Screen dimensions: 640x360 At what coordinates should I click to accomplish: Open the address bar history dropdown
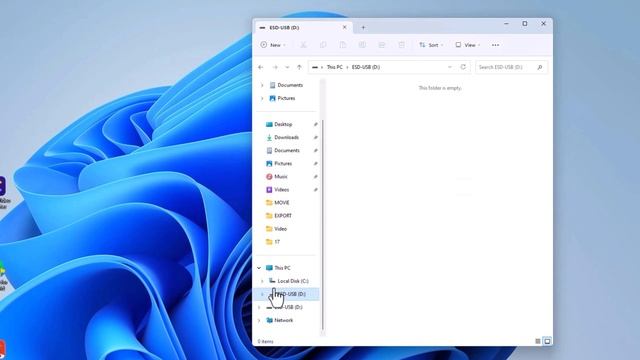450,67
